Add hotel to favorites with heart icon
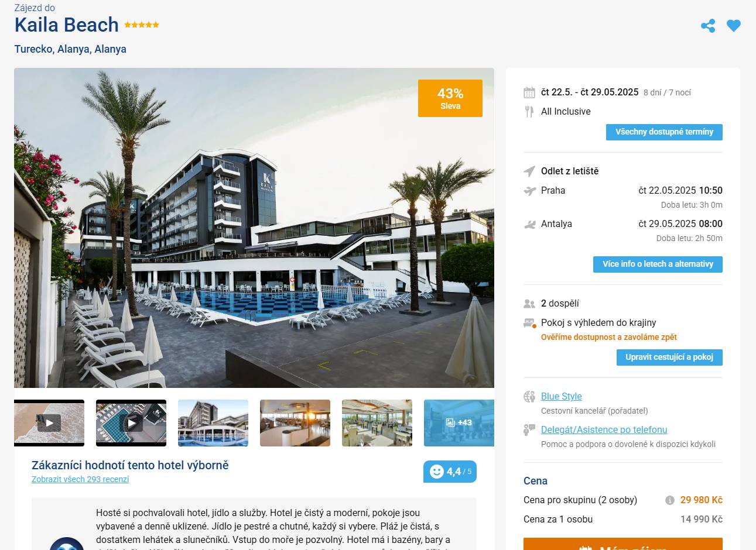 point(734,26)
